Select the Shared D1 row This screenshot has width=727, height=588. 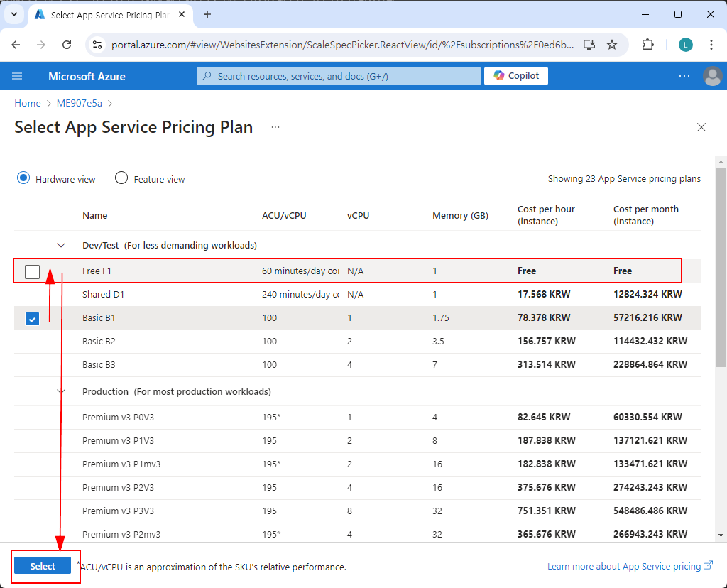(x=357, y=295)
